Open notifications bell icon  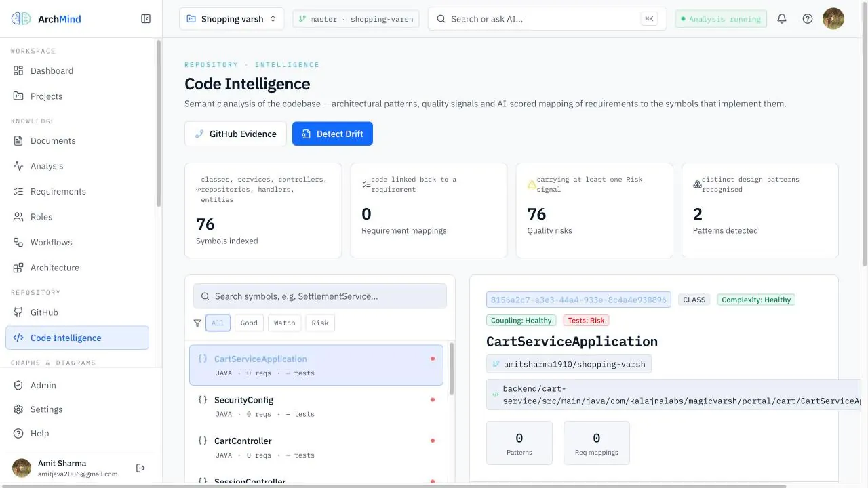pyautogui.click(x=782, y=19)
